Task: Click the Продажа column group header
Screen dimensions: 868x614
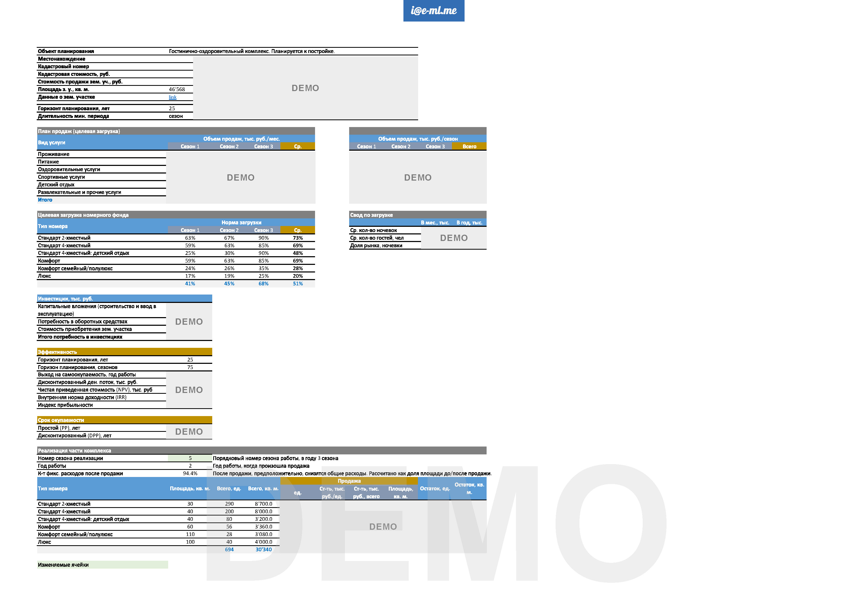Action: tap(349, 481)
